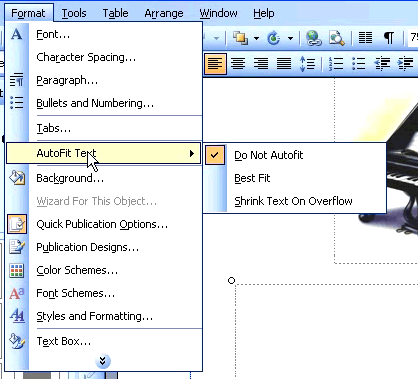The height and width of the screenshot is (379, 418).
Task: Click the Publication Designs icon
Action: 17,247
